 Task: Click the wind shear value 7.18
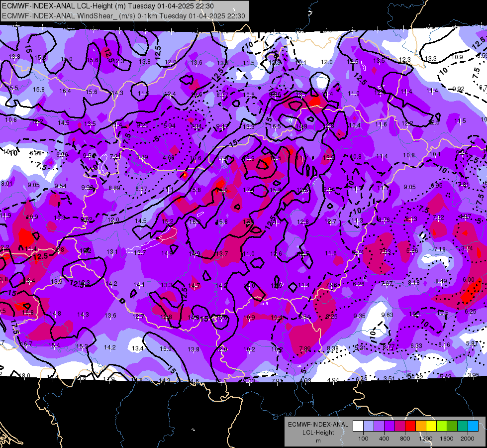tap(440, 249)
